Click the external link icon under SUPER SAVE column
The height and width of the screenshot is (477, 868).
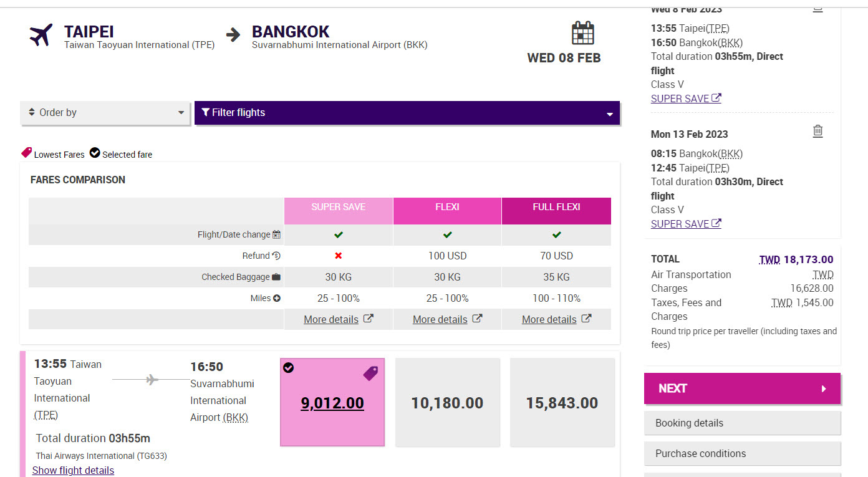coord(369,319)
